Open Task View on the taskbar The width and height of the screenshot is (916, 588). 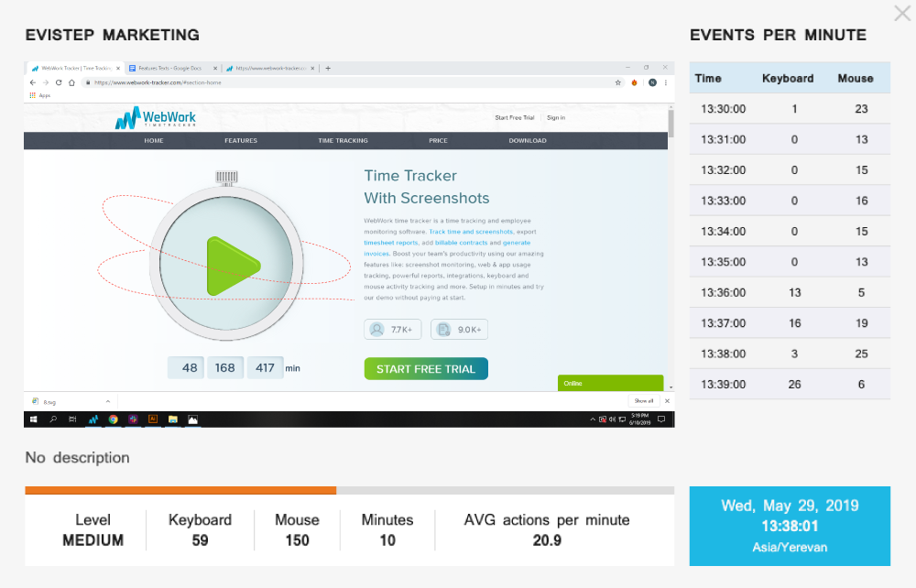(72, 419)
